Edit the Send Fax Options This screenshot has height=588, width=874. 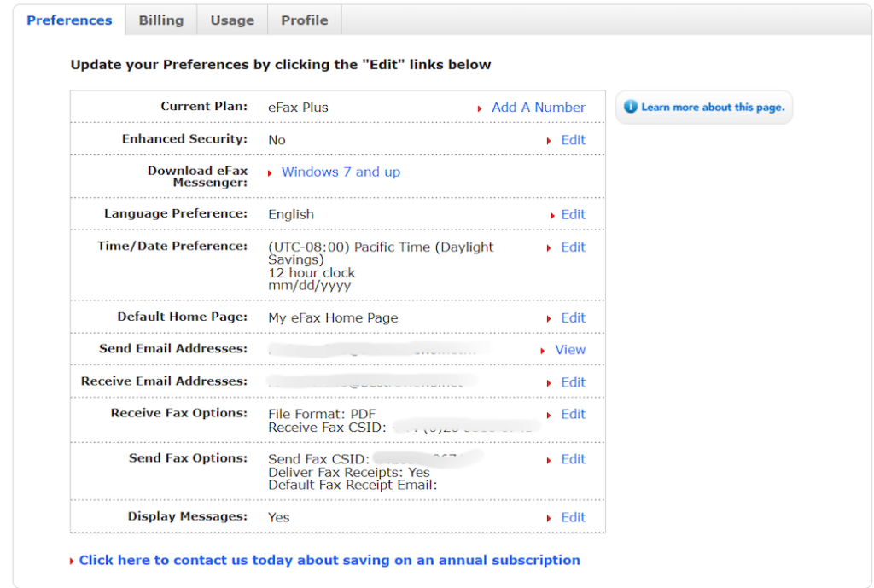(573, 459)
